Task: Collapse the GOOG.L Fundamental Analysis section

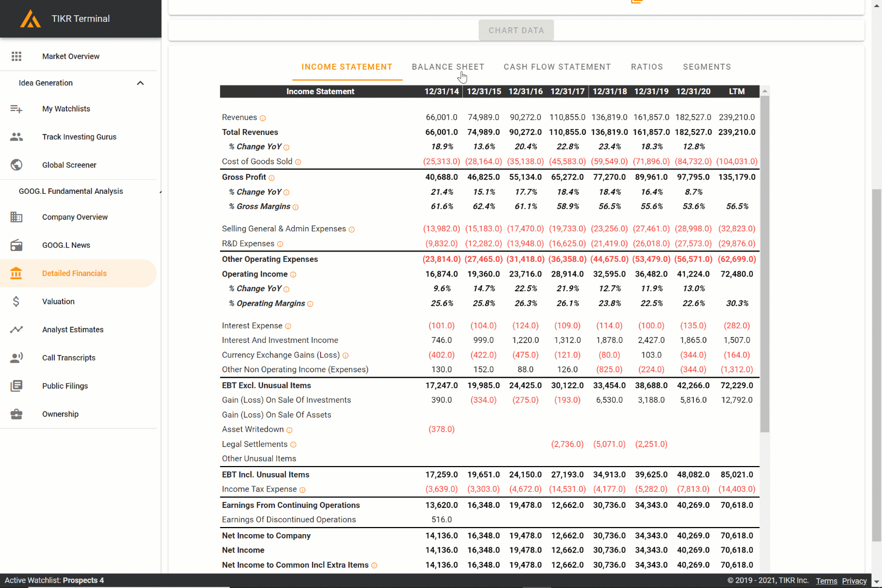Action: (160, 192)
